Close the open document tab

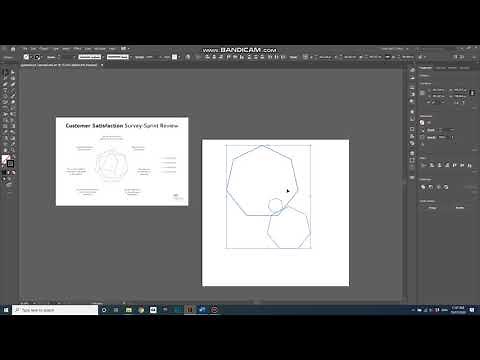(x=102, y=65)
